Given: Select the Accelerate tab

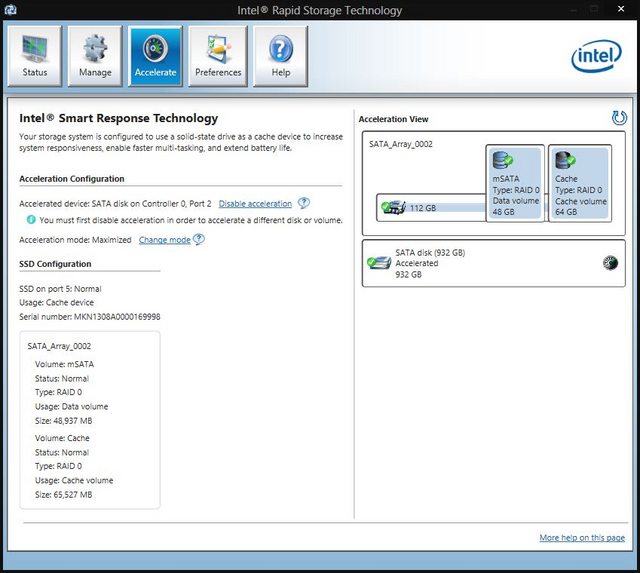Looking at the screenshot, I should pyautogui.click(x=155, y=56).
